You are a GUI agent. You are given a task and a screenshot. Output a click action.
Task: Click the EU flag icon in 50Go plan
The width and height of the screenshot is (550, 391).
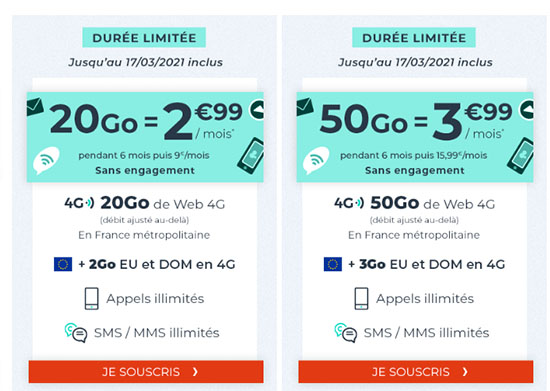(333, 264)
